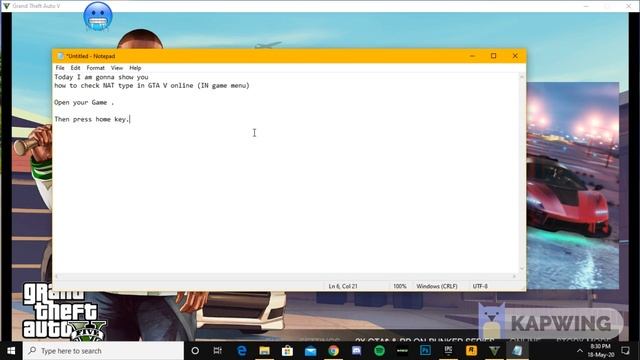Click the line about checking NAT type
Image resolution: width=640 pixels, height=360 pixels.
[x=152, y=86]
